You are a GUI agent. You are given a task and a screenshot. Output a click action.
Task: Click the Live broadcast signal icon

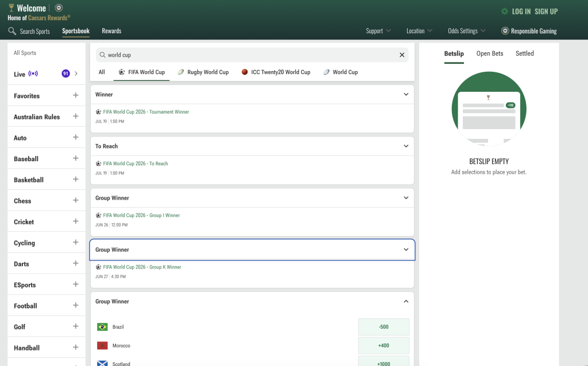click(33, 73)
